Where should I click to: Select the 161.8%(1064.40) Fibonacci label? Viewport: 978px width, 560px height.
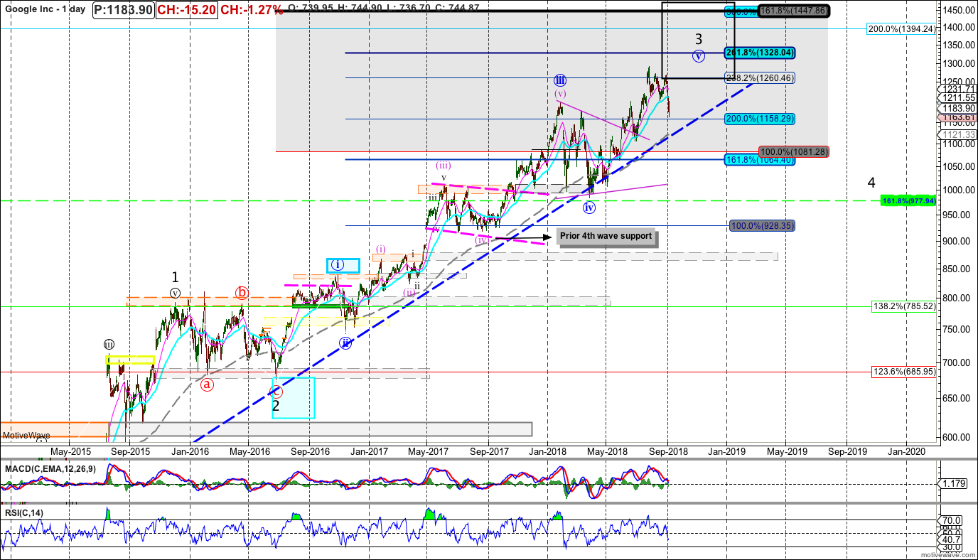pyautogui.click(x=760, y=160)
